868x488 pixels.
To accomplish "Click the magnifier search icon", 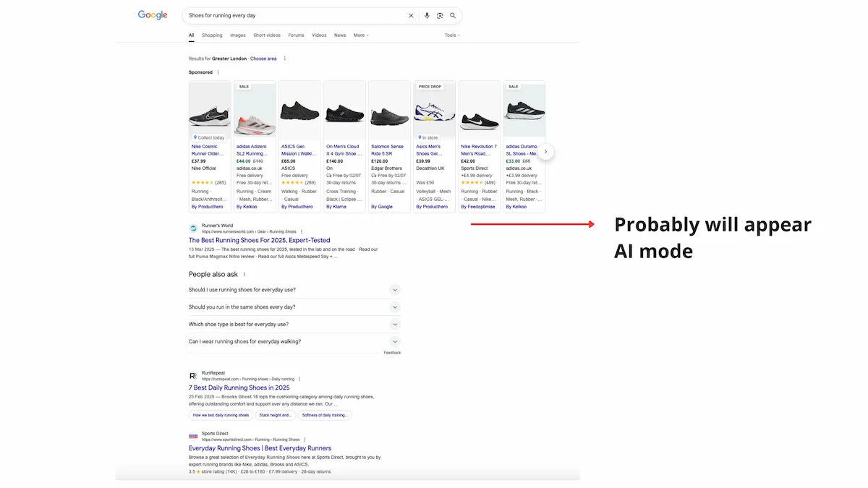I will (453, 15).
